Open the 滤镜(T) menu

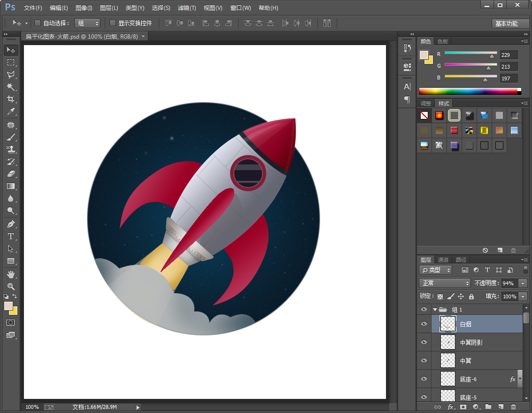[x=187, y=8]
